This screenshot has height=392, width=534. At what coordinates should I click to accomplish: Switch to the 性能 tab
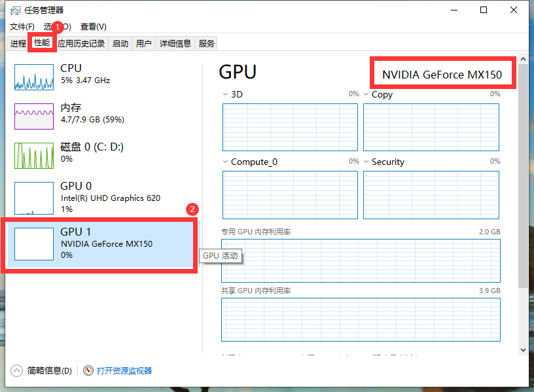[x=42, y=43]
